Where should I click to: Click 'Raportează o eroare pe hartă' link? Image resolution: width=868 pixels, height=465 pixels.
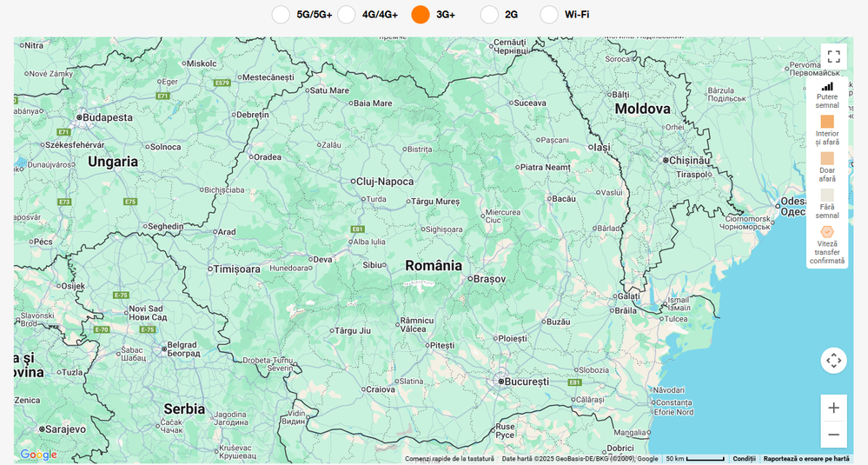point(806,459)
